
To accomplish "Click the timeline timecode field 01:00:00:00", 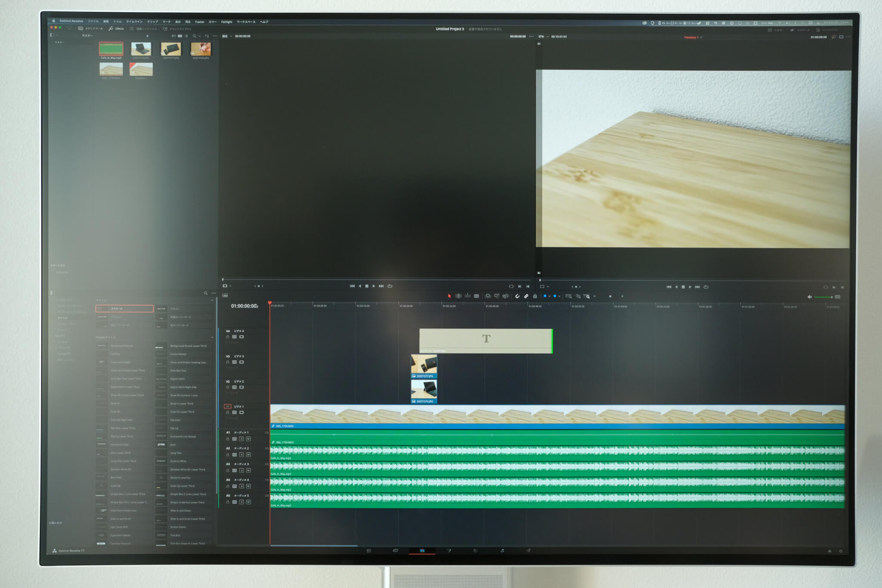I will pos(244,306).
